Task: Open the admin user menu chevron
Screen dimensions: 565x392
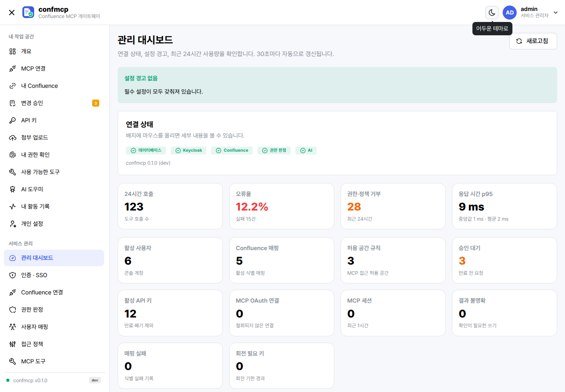Action: 556,13
